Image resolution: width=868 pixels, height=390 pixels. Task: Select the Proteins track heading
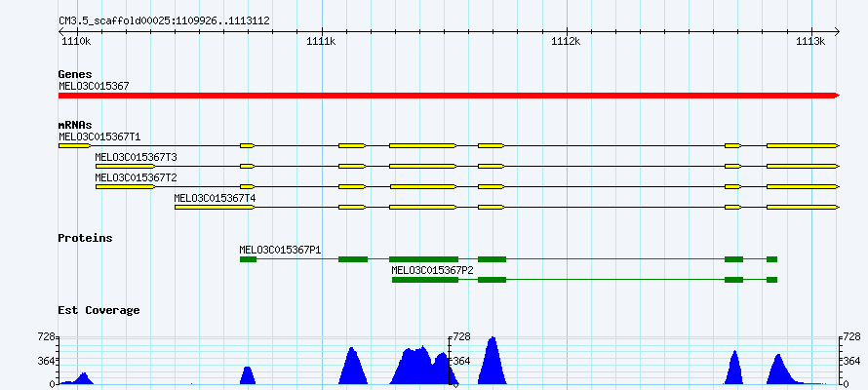[x=85, y=238]
